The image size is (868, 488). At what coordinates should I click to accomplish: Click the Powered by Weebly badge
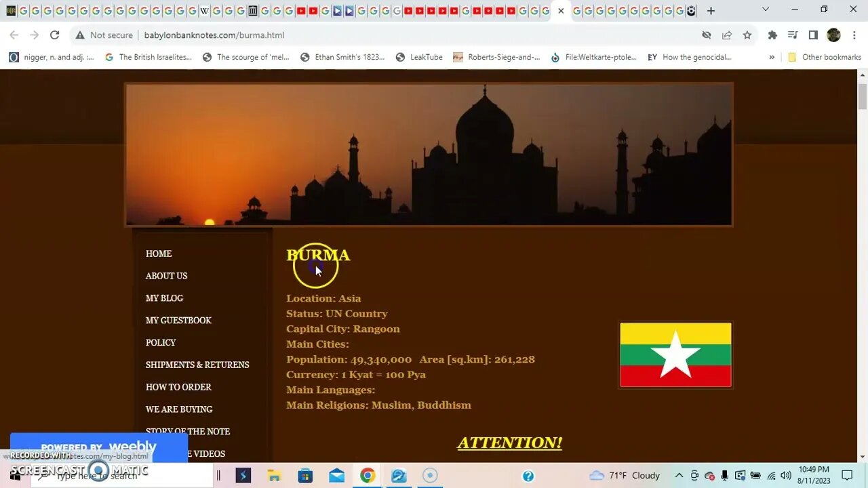98,447
